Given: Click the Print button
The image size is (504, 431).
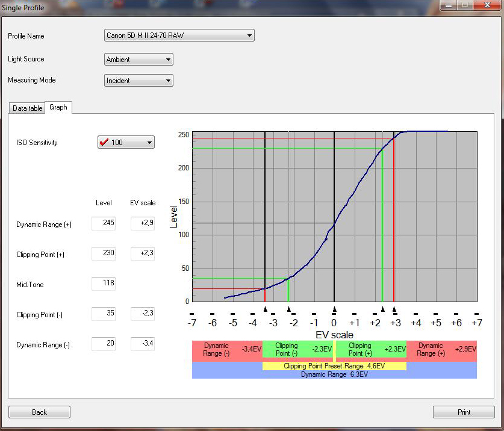Looking at the screenshot, I should point(464,412).
